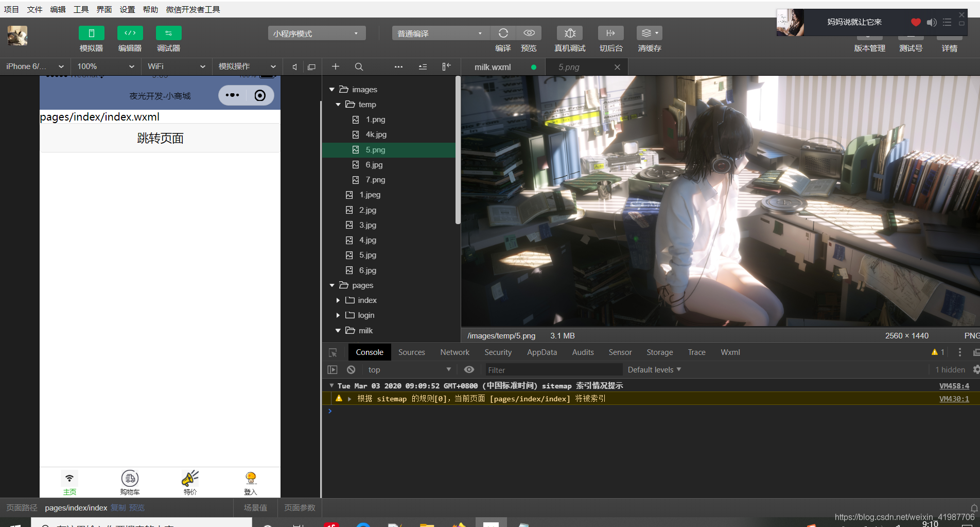
Task: Open the file tree more options ellipsis
Action: point(398,66)
